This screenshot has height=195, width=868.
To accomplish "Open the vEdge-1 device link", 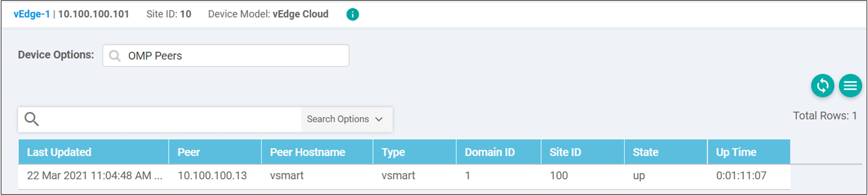I will point(31,14).
